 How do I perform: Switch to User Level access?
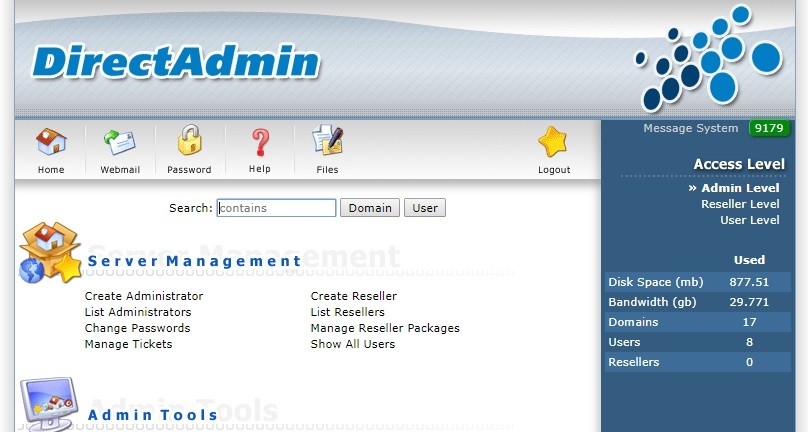[x=750, y=220]
